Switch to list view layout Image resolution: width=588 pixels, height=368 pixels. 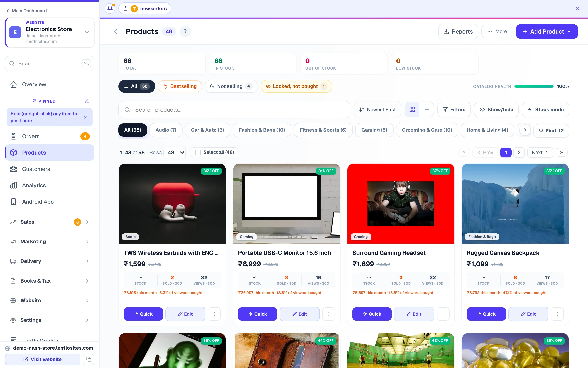pos(427,110)
